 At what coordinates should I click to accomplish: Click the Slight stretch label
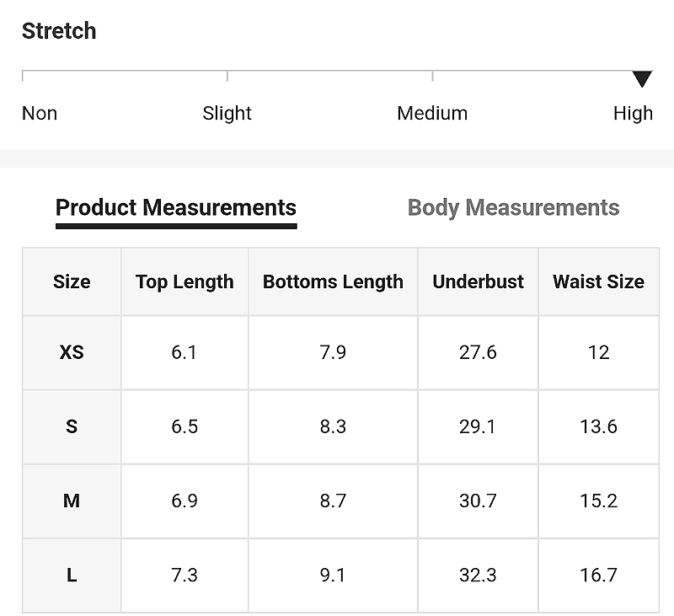click(x=227, y=113)
